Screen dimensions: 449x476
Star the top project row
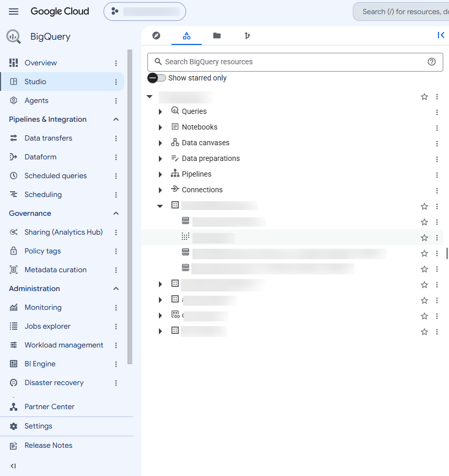[424, 97]
